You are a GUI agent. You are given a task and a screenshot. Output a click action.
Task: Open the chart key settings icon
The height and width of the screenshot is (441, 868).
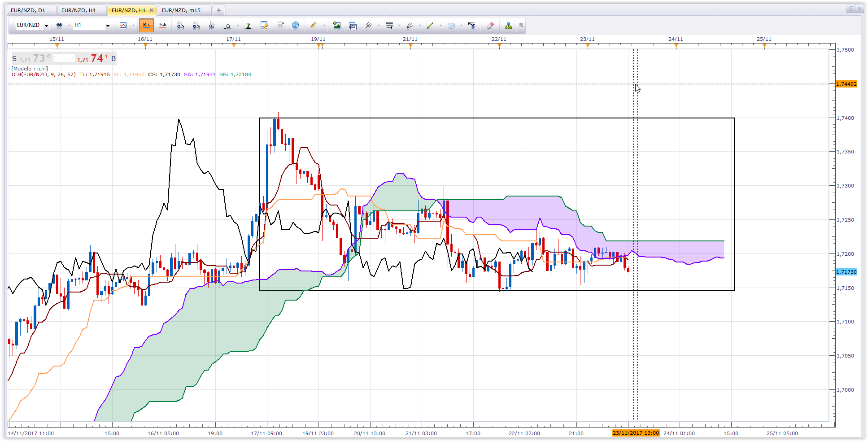[264, 25]
